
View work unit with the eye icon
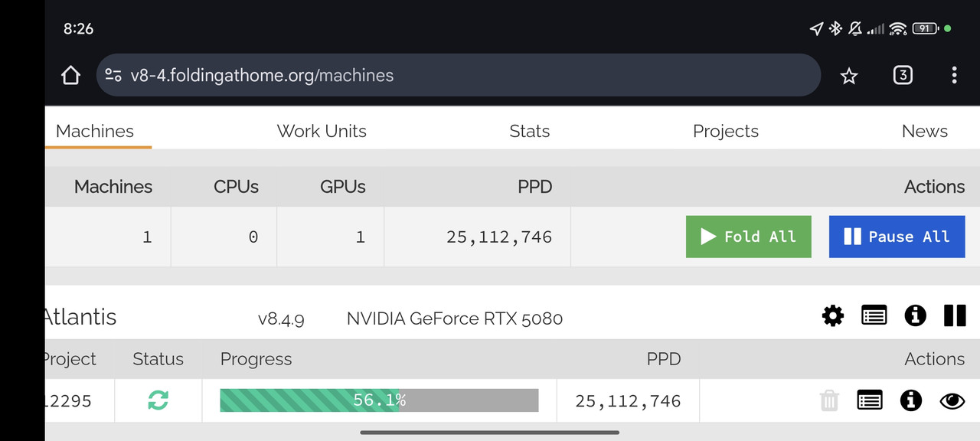coord(952,400)
